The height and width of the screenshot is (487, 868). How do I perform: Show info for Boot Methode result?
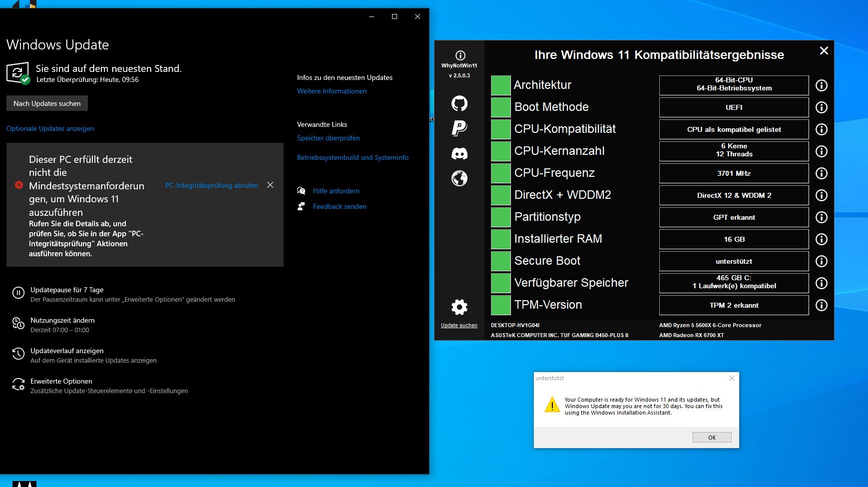click(x=822, y=107)
